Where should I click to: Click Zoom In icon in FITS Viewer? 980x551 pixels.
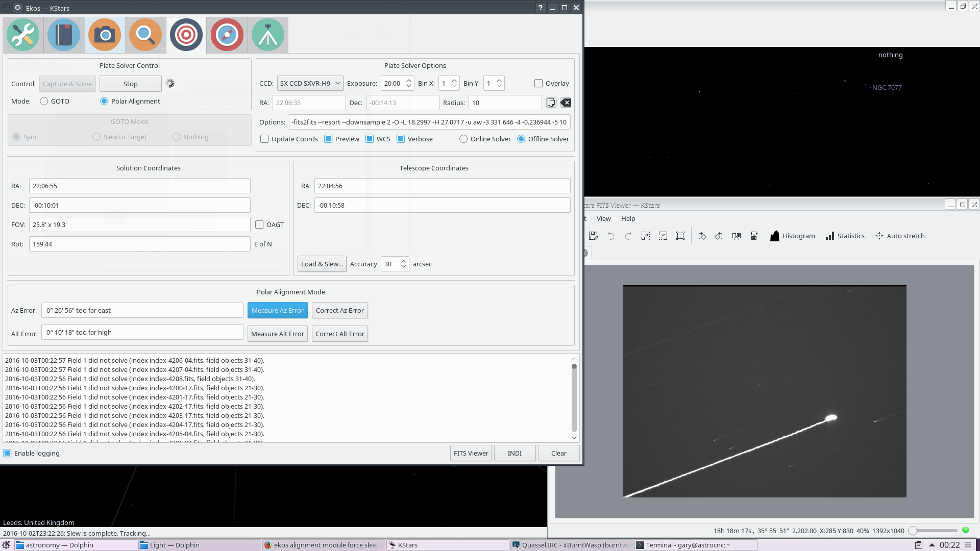coord(646,236)
